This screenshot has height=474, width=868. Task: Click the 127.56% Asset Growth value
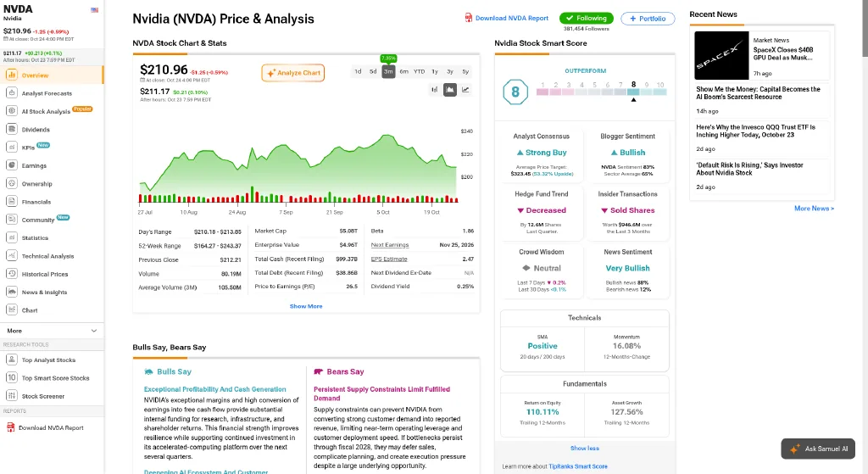(x=626, y=412)
